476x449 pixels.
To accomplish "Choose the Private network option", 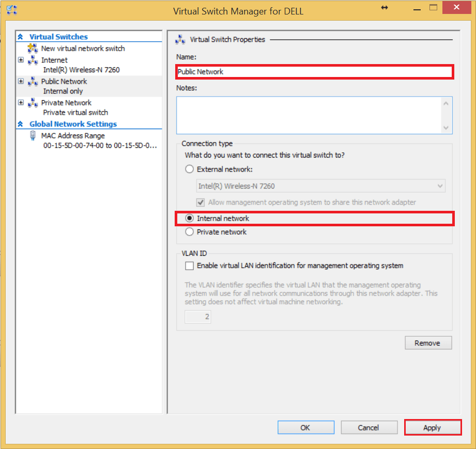I will pos(189,232).
